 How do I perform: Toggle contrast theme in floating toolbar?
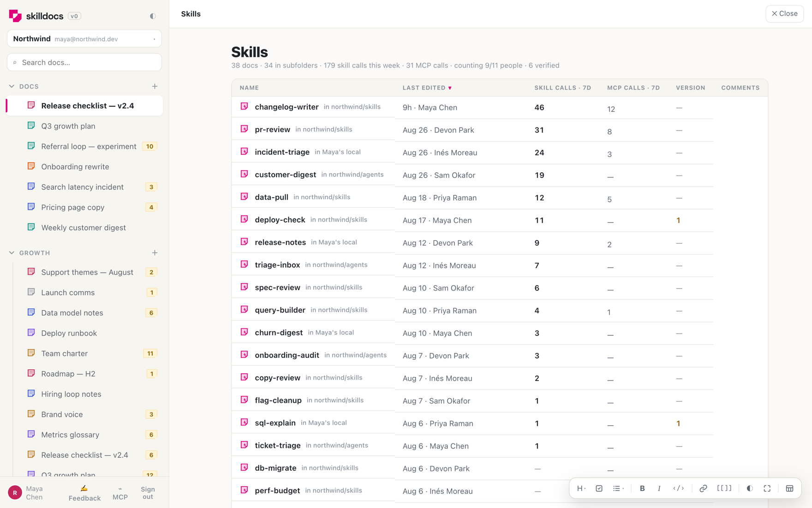[x=750, y=489]
